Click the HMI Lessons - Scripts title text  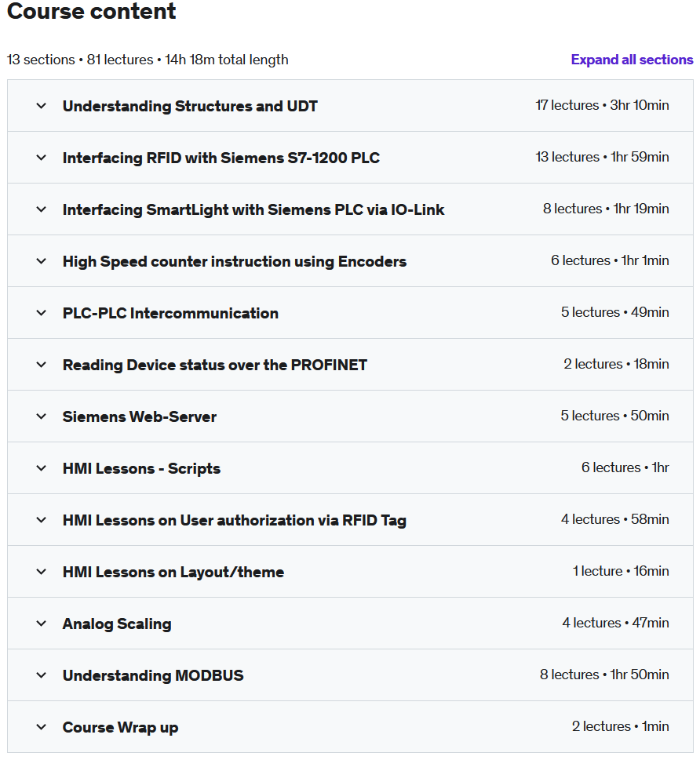(141, 468)
